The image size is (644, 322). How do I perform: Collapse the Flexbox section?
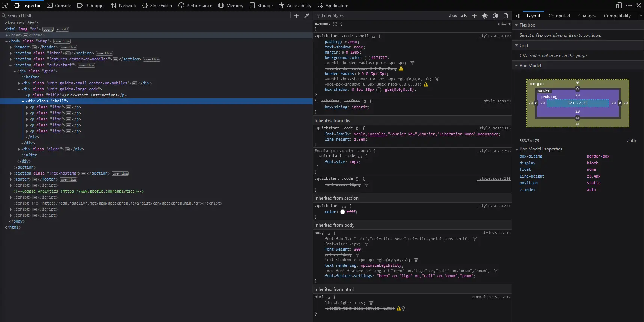(x=516, y=25)
